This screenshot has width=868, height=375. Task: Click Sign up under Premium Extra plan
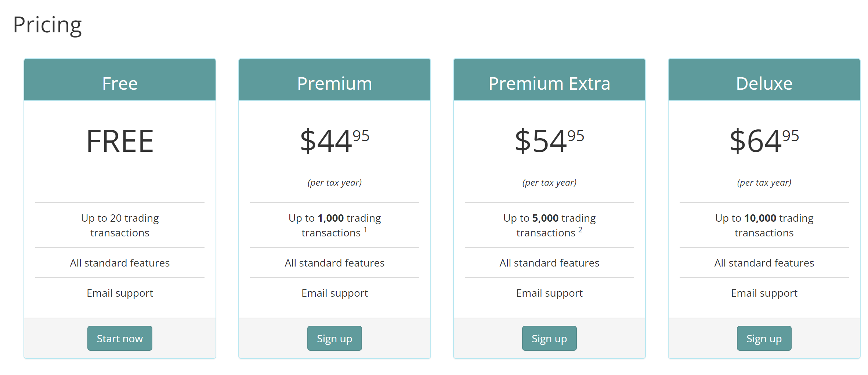pos(549,338)
